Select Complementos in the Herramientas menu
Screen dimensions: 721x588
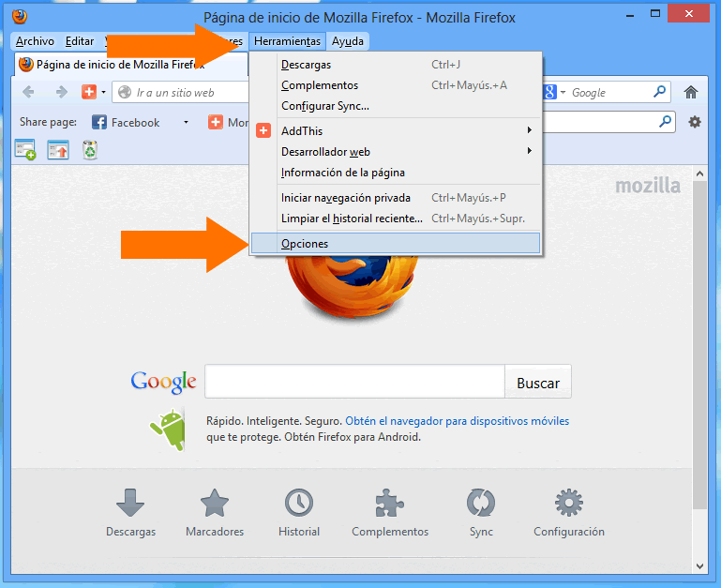396,85
